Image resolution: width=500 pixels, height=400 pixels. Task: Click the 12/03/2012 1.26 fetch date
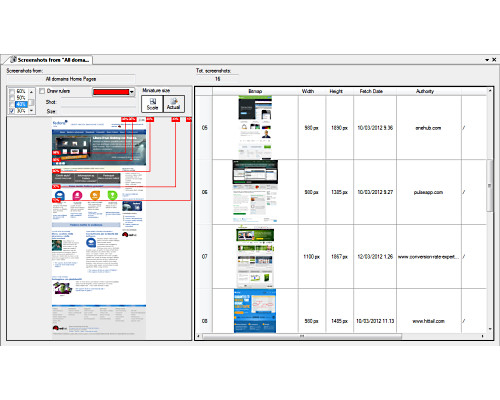375,257
